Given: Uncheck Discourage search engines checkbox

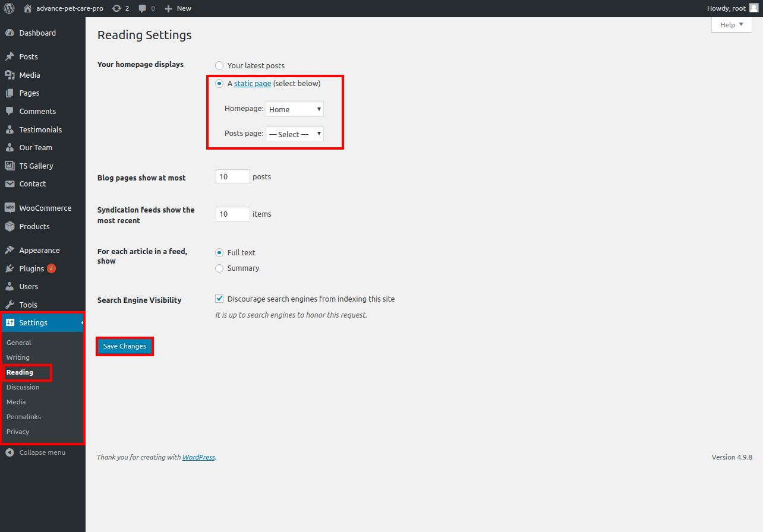Looking at the screenshot, I should 219,299.
